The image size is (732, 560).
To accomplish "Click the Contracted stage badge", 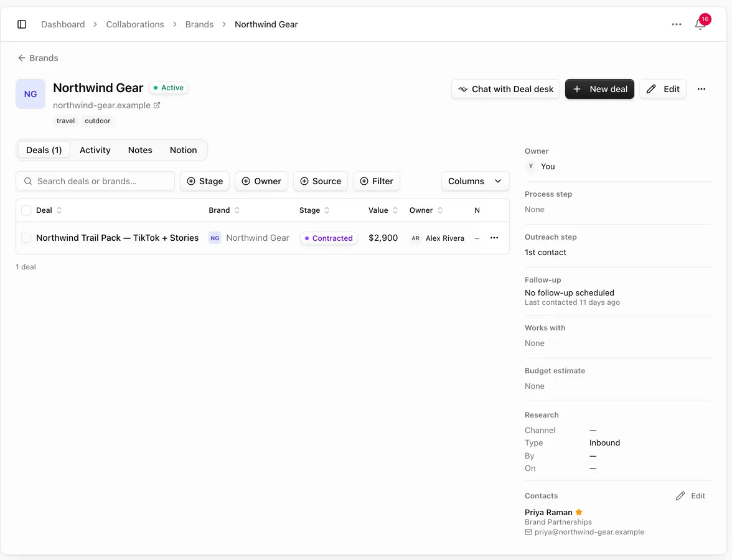I will 329,238.
